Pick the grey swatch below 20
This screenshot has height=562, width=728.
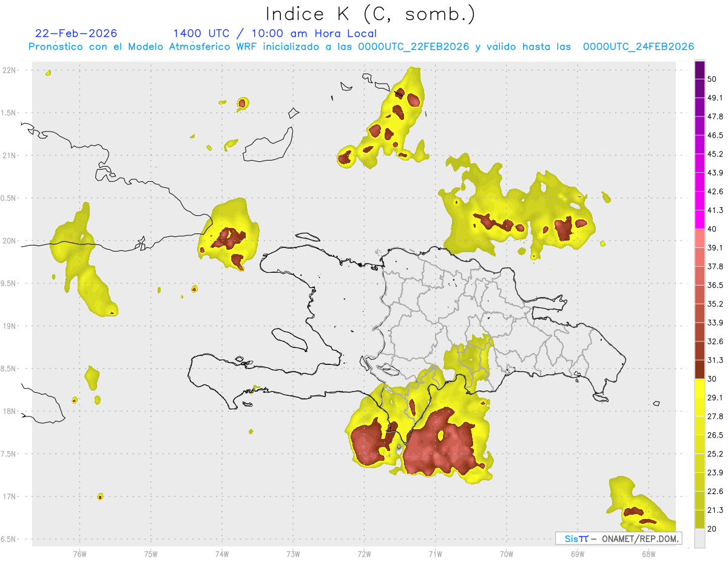click(x=699, y=538)
